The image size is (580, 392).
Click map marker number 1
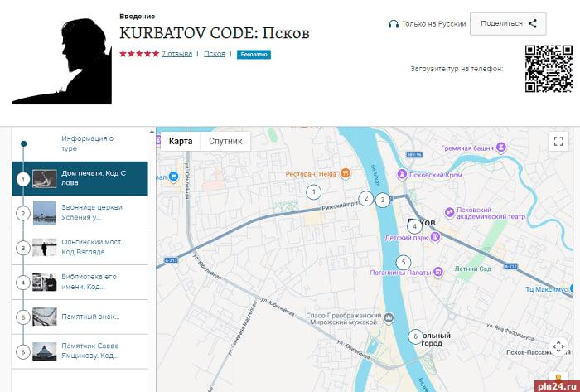point(313,192)
